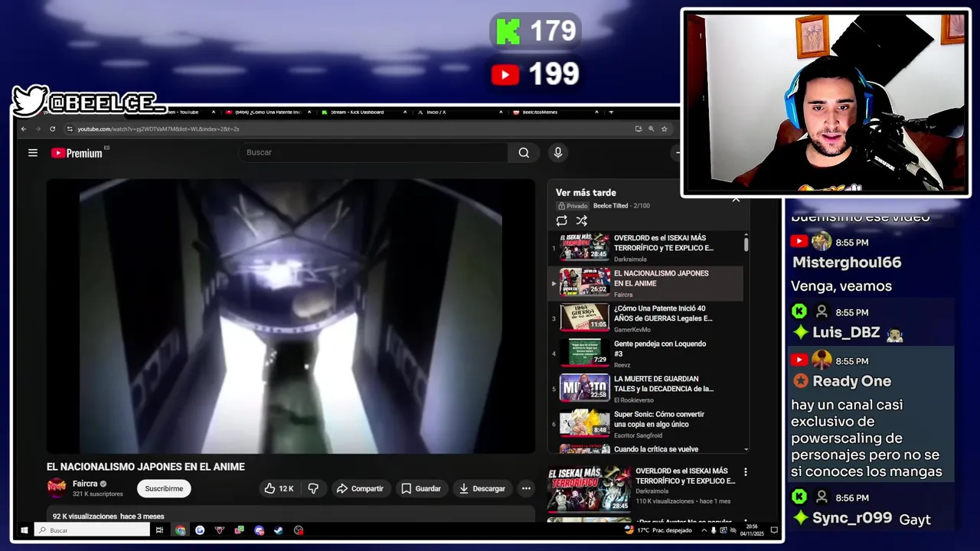View site information icon in address bar
The image size is (980, 551).
70,129
